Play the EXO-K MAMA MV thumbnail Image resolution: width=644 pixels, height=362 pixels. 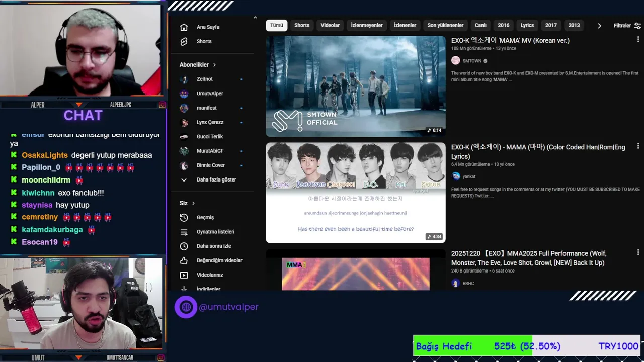[356, 86]
